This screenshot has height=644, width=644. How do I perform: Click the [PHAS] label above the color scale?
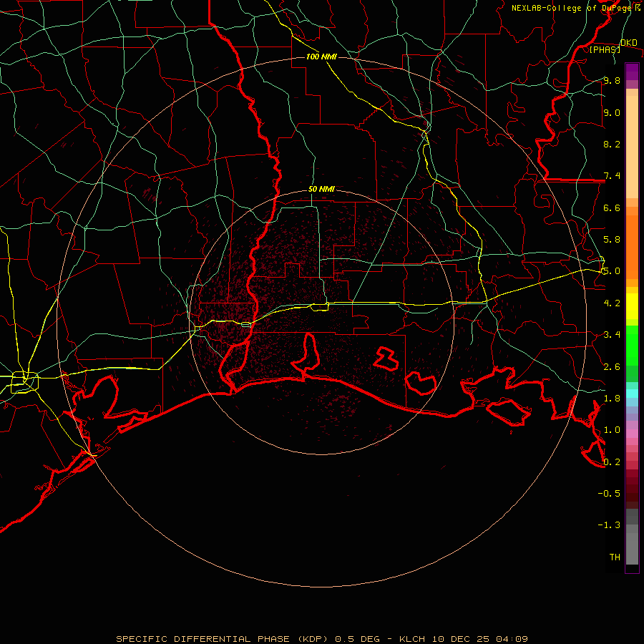tap(605, 49)
